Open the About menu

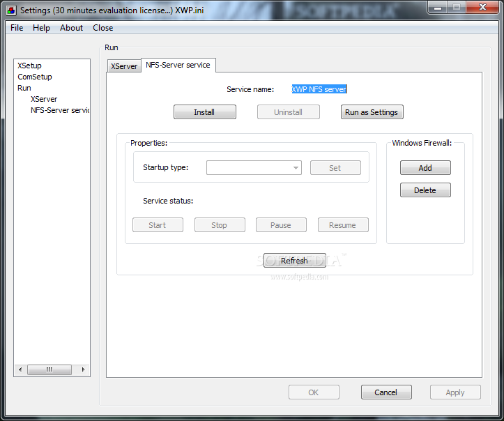[x=71, y=28]
